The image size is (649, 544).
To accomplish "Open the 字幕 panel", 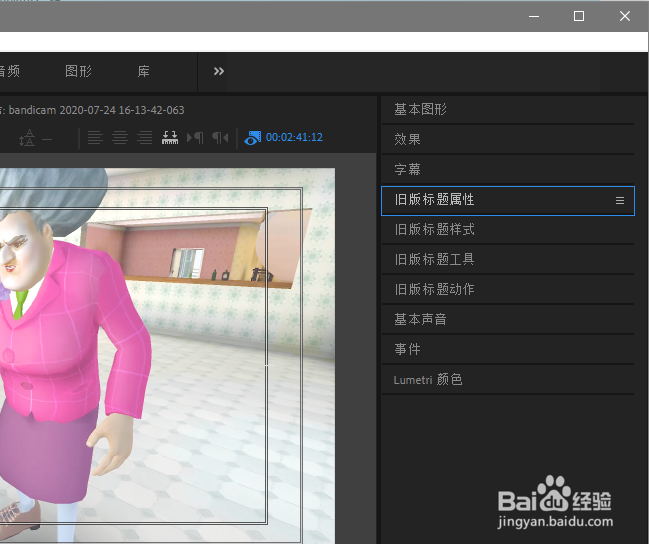I will pos(507,169).
